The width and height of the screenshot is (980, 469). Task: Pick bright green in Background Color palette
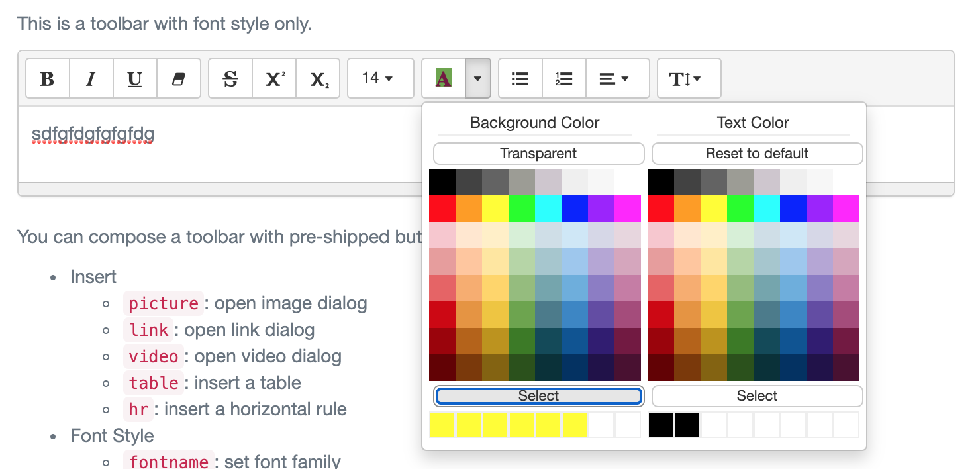[522, 209]
